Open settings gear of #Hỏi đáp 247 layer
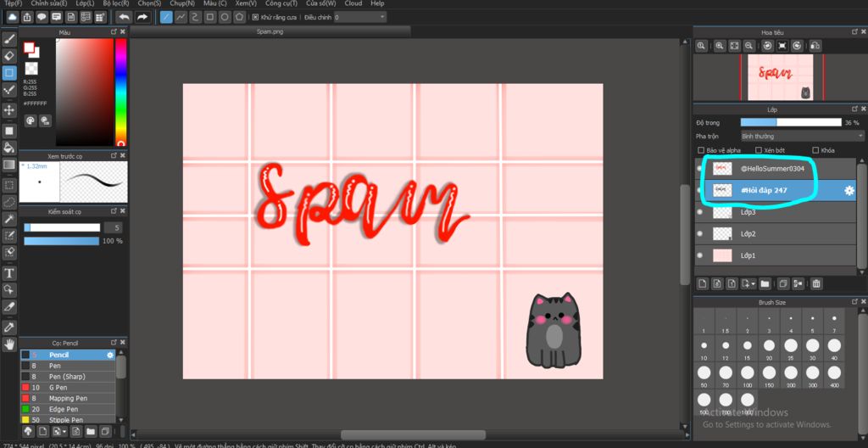 (x=849, y=191)
